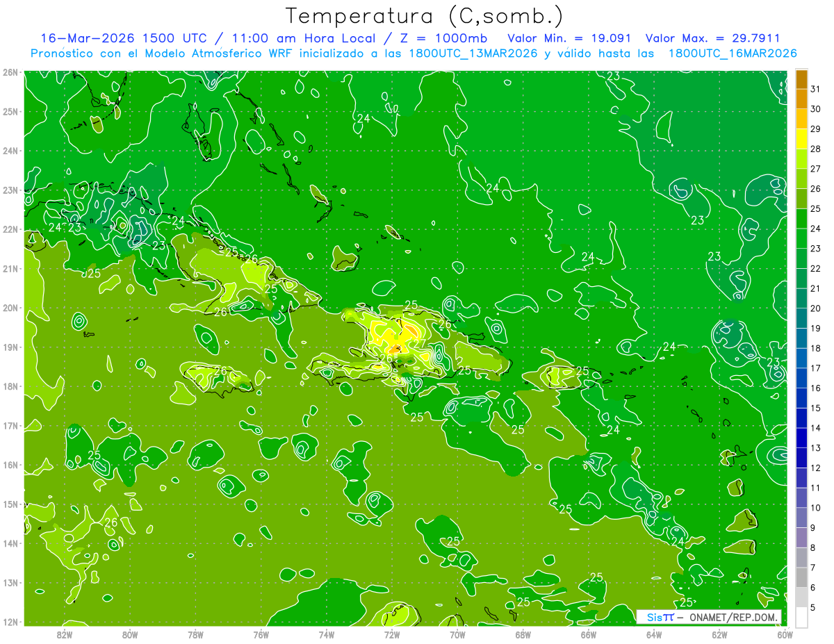This screenshot has height=644, width=834.
Task: Select the 17N latitude axis label
Action: coord(10,426)
